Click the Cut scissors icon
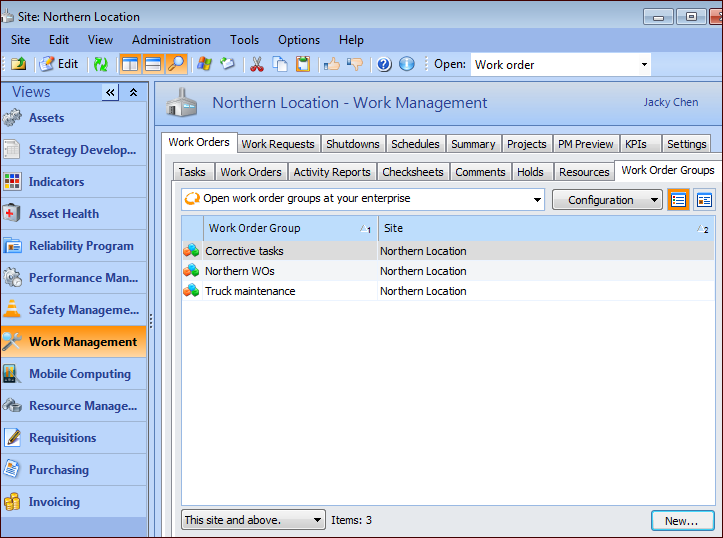The width and height of the screenshot is (723, 538). 256,64
